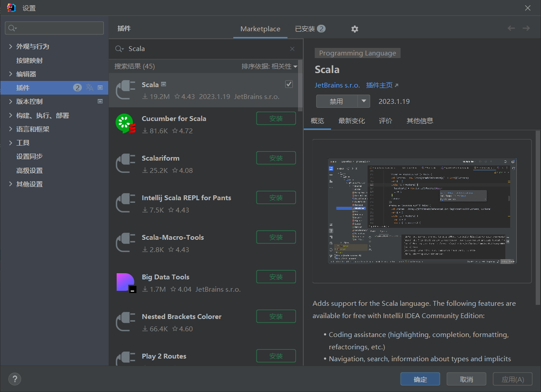Image resolution: width=541 pixels, height=392 pixels.
Task: Click the Nested Brackets Colorer plugin icon
Action: coord(125,322)
